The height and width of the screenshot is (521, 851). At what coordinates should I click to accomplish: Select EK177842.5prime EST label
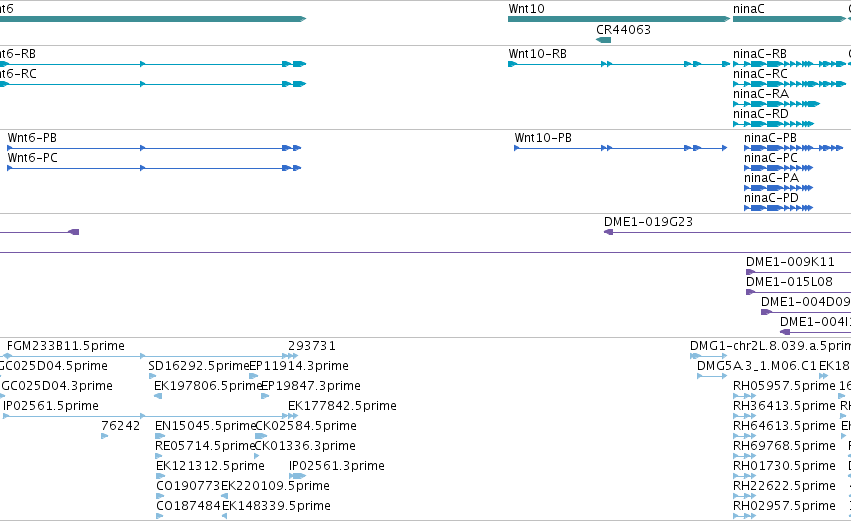click(342, 406)
